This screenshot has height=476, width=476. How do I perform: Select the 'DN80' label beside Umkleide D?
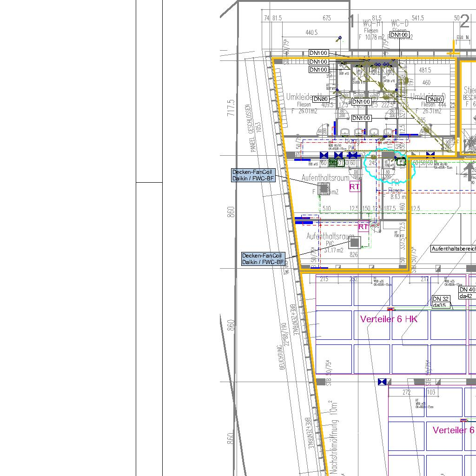435,99
